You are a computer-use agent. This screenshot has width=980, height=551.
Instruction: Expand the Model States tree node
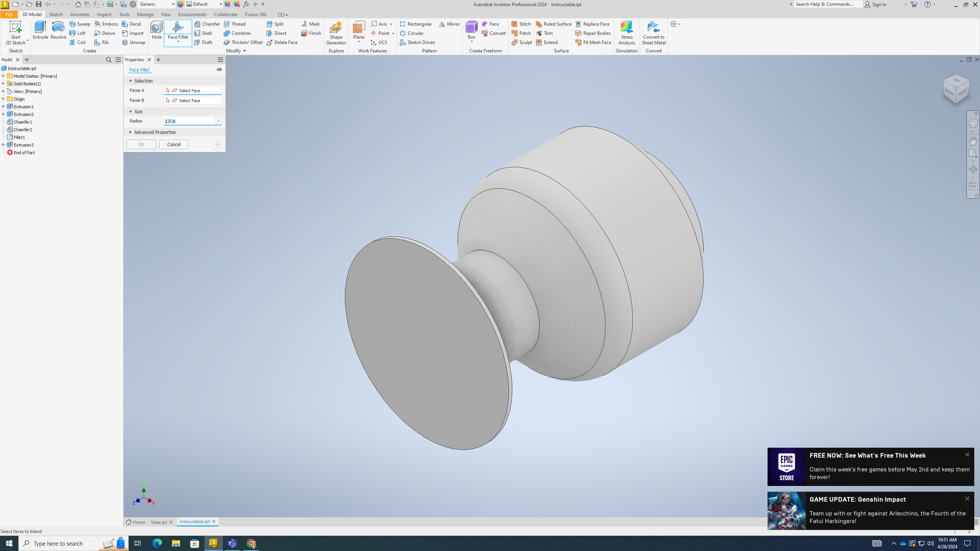coord(3,76)
